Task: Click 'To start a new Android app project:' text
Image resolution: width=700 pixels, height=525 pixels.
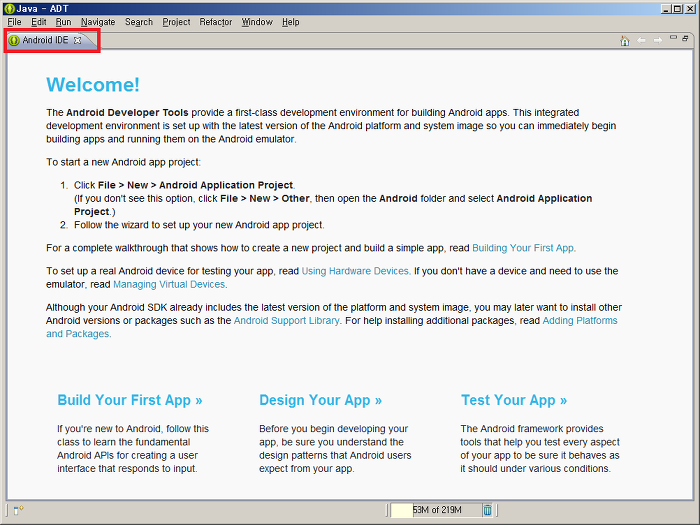Action: (123, 162)
